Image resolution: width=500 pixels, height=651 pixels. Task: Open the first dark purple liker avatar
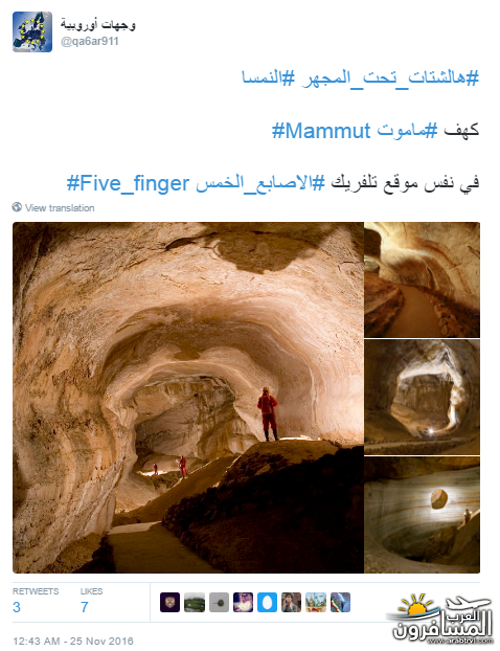tap(170, 602)
